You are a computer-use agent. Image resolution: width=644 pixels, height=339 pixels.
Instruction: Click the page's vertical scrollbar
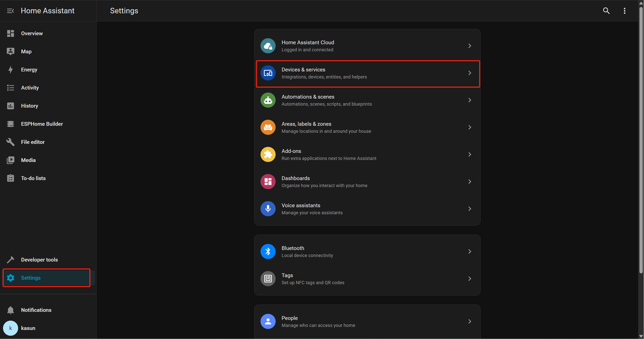[x=641, y=141]
